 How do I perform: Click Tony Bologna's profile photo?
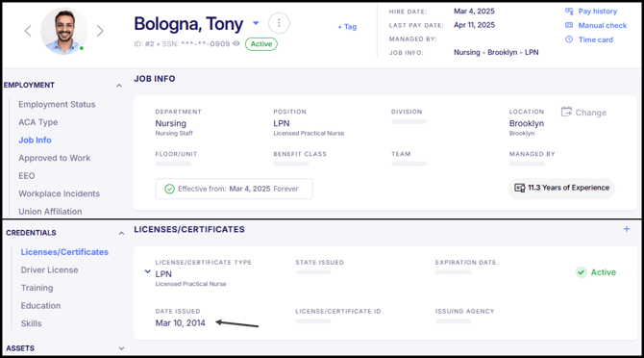point(64,31)
